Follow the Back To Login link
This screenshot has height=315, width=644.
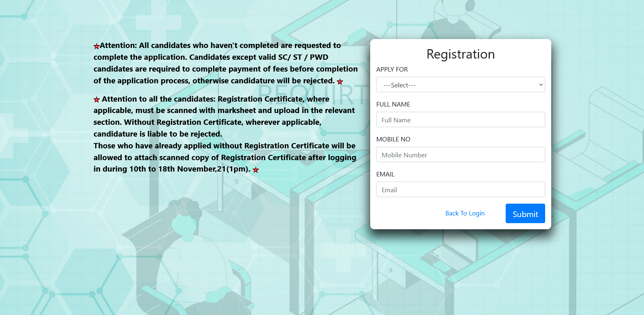[465, 213]
